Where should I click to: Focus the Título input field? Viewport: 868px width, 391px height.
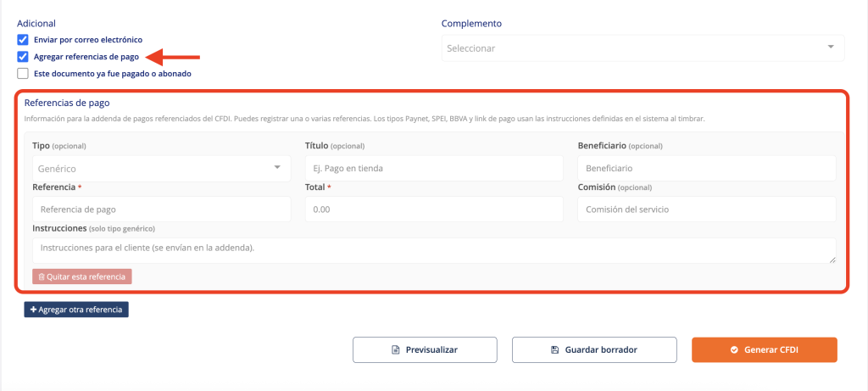434,169
